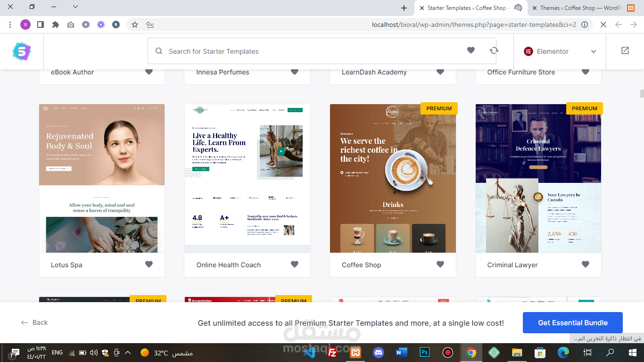The height and width of the screenshot is (362, 644).
Task: Open the Criminal Lawyer template preview
Action: click(538, 178)
